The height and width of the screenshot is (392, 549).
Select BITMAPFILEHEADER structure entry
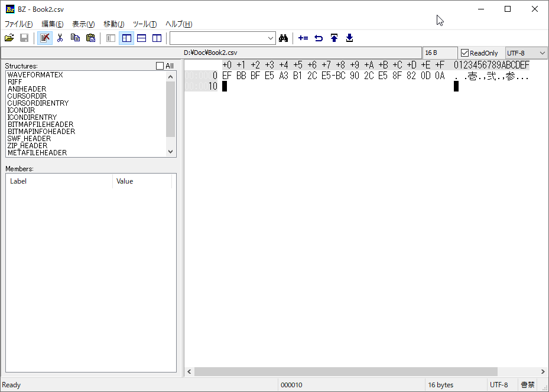coord(40,125)
